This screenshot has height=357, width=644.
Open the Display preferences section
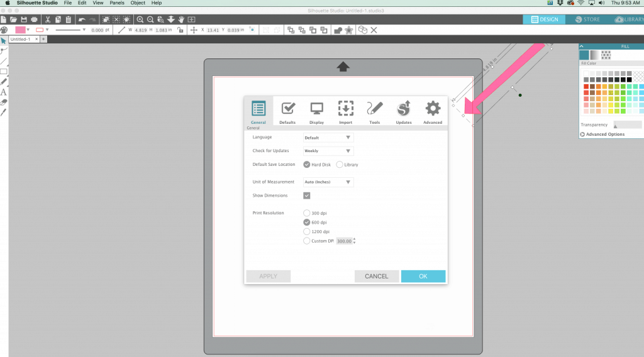tap(317, 113)
